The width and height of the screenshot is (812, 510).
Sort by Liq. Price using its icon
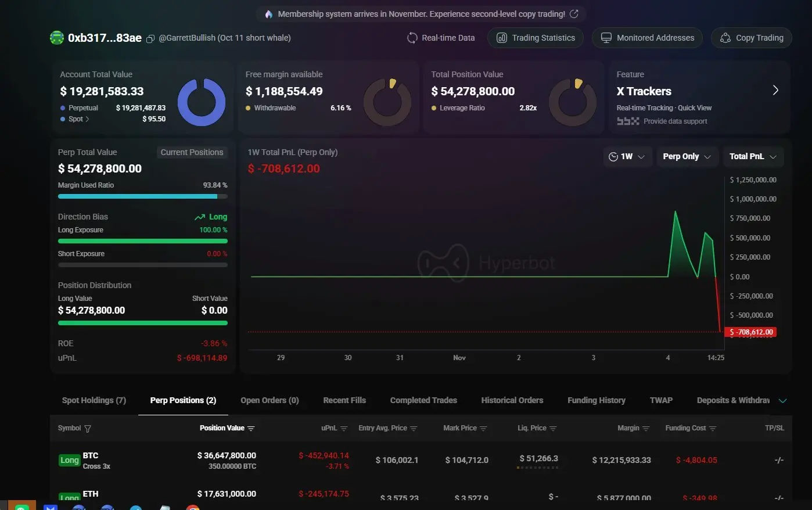coord(553,429)
